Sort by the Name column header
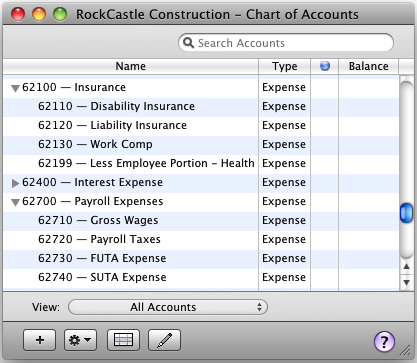 (x=131, y=66)
